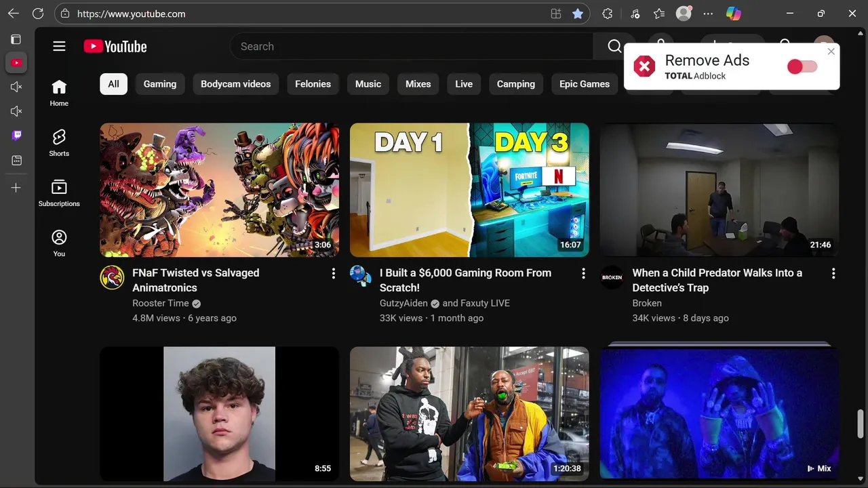Refresh the page with reload icon
This screenshot has width=868, height=488.
click(x=38, y=14)
